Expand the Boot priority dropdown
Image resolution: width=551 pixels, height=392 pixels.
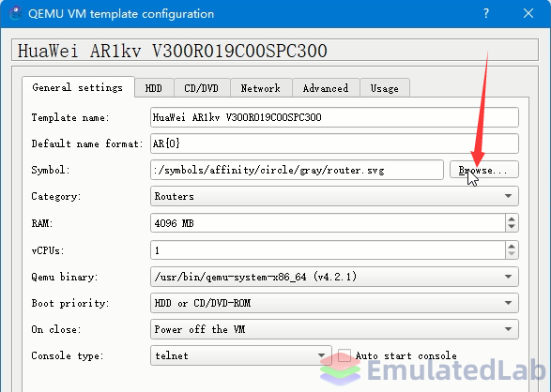[334, 303]
